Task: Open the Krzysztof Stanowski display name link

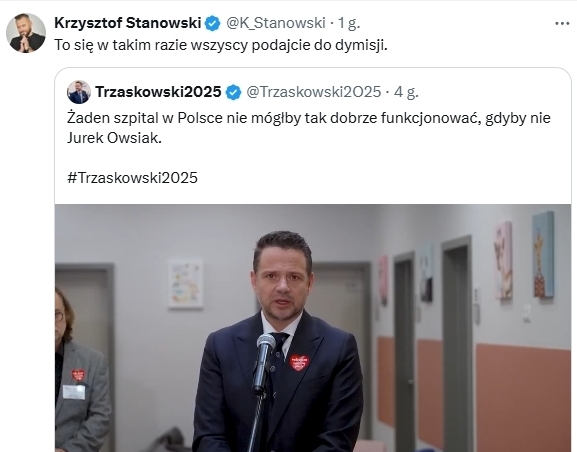Action: 127,23
